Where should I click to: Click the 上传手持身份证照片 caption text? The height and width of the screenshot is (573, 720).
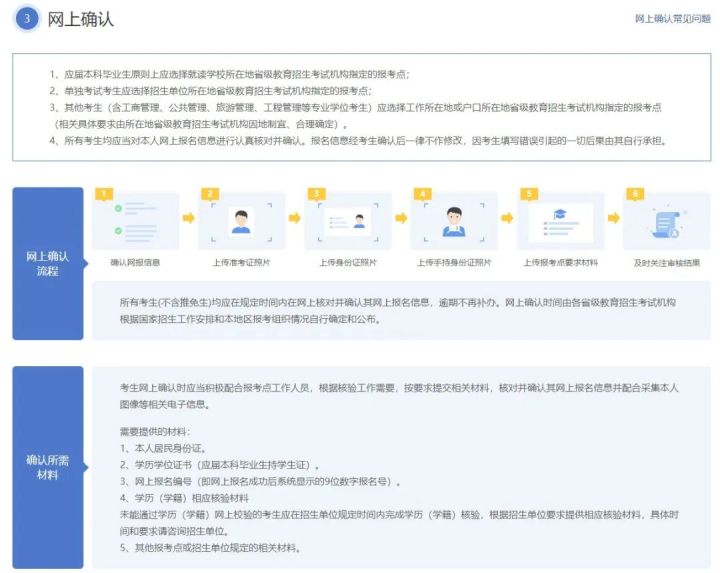point(454,263)
